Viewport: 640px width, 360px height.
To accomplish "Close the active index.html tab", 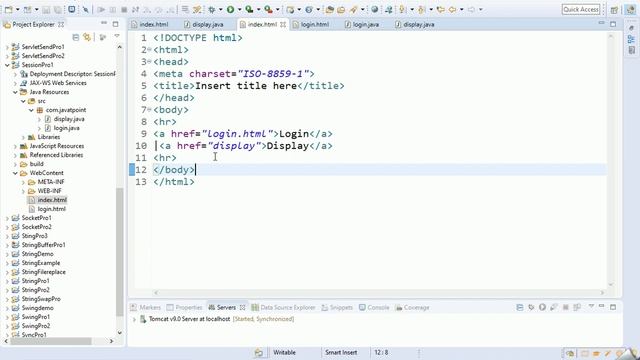I will point(283,24).
